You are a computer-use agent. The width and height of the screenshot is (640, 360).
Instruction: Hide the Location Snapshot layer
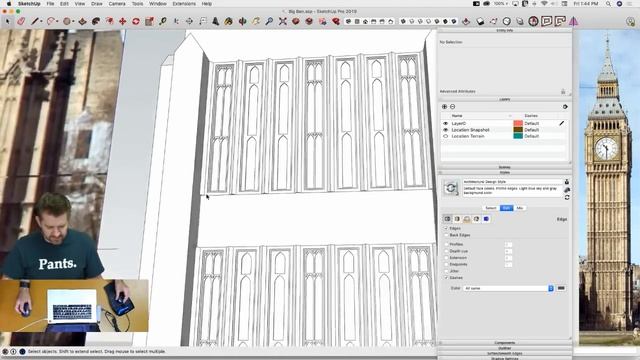pos(445,130)
